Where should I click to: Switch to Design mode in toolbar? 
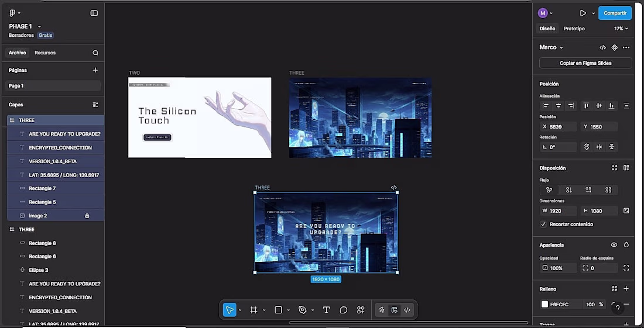click(x=394, y=310)
